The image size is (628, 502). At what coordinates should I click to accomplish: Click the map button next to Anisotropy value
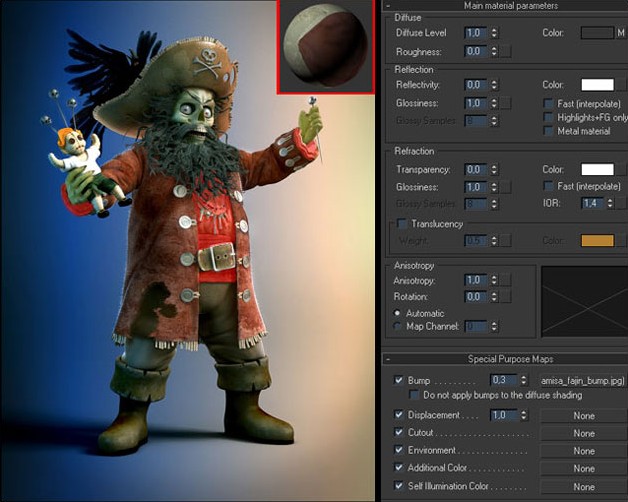[x=505, y=280]
